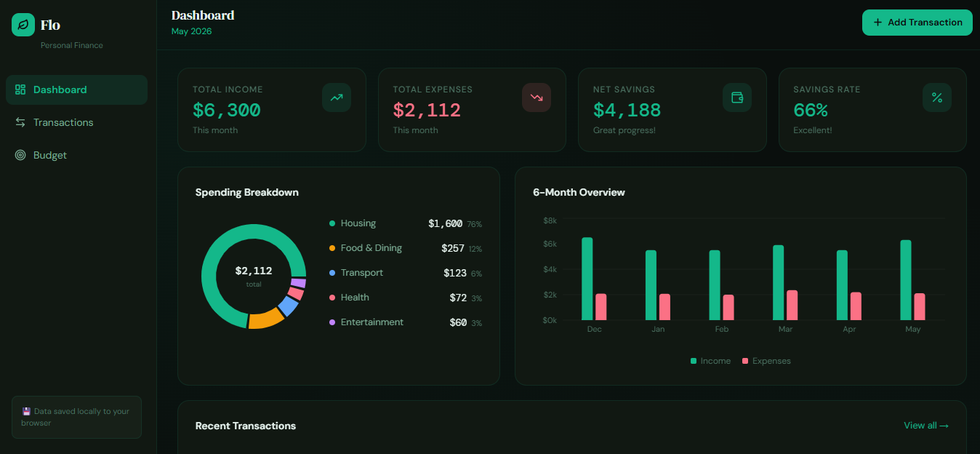Click the Net Savings wallet icon
Image resolution: width=980 pixels, height=454 pixels.
coord(737,97)
